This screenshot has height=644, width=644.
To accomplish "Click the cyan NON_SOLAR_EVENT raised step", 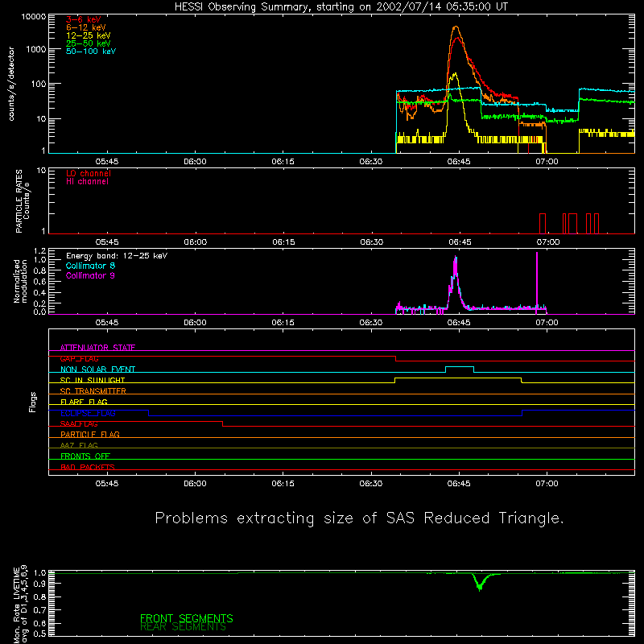I will point(460,367).
